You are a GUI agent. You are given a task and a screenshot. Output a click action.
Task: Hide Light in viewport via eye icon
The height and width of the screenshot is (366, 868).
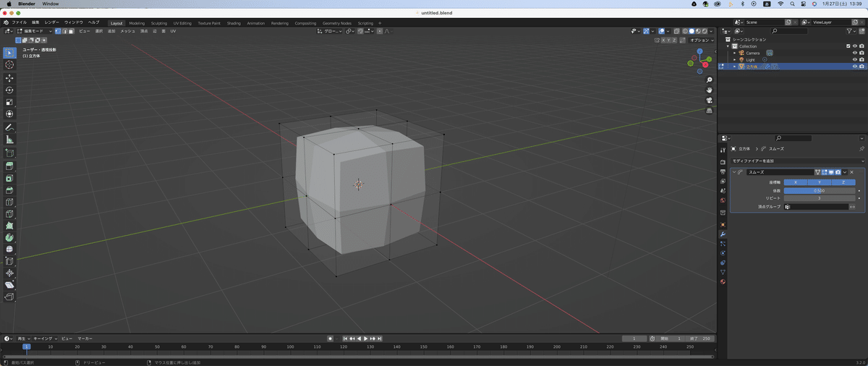click(x=855, y=59)
